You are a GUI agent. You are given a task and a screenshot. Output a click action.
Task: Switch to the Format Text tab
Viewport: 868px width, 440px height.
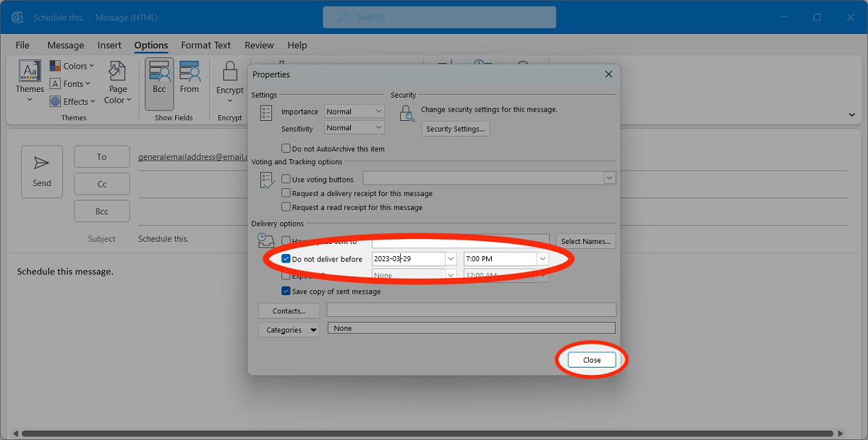[x=205, y=45]
